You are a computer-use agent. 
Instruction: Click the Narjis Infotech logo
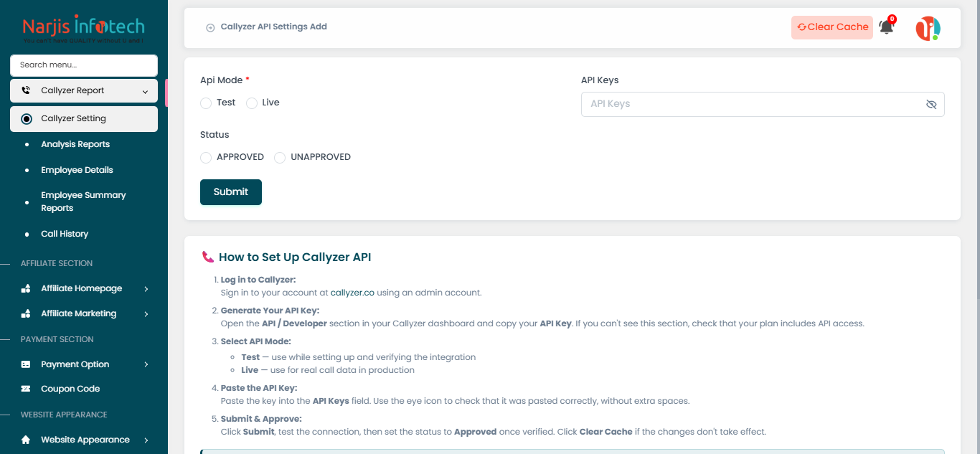(84, 29)
